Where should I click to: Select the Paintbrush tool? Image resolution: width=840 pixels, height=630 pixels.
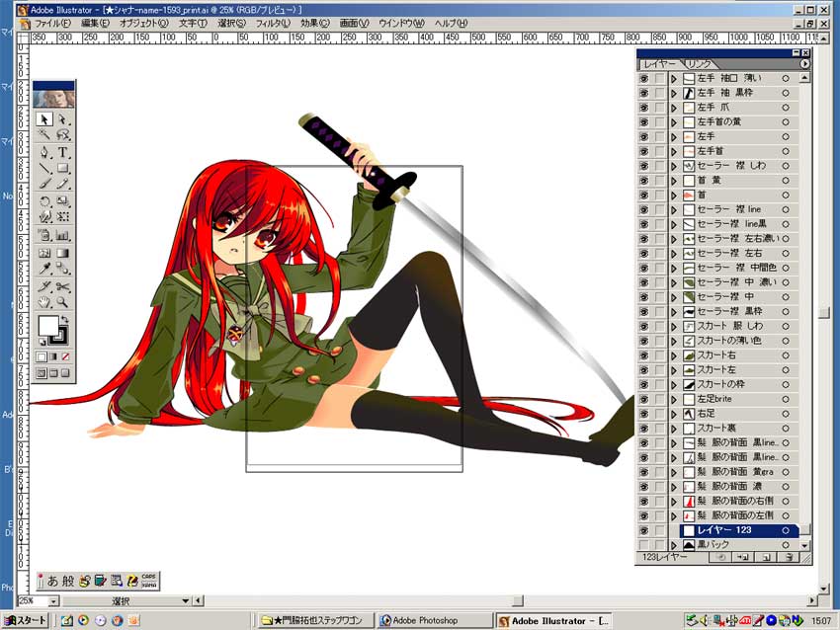[x=45, y=184]
